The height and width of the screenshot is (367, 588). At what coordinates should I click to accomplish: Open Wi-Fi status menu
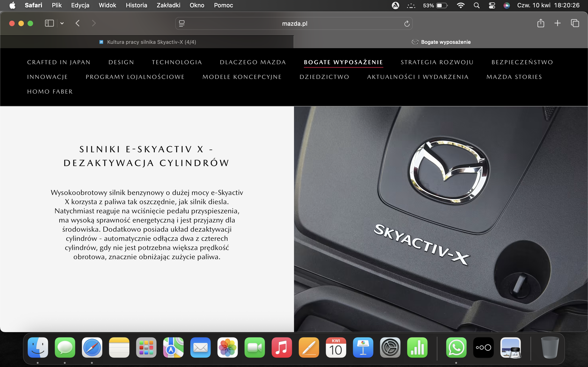pos(461,5)
